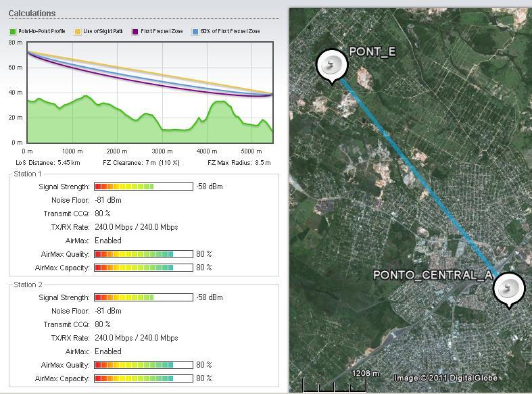The width and height of the screenshot is (532, 394).
Task: Click the 1208 m map scale bar
Action: (335, 386)
